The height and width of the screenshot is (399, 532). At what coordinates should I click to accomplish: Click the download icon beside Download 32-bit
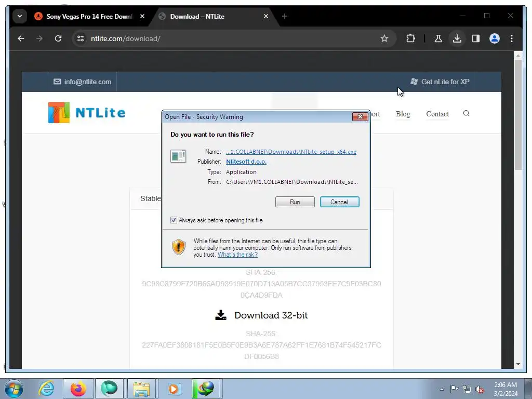click(x=221, y=315)
